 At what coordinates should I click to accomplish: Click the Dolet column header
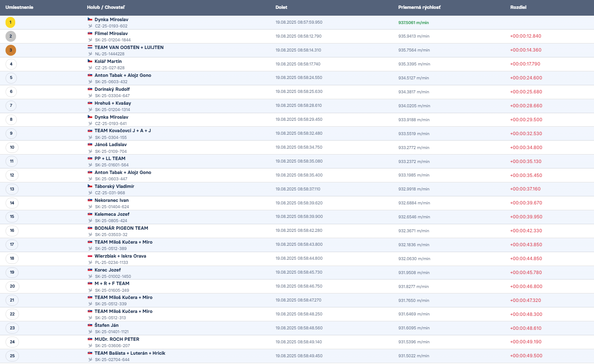(281, 8)
